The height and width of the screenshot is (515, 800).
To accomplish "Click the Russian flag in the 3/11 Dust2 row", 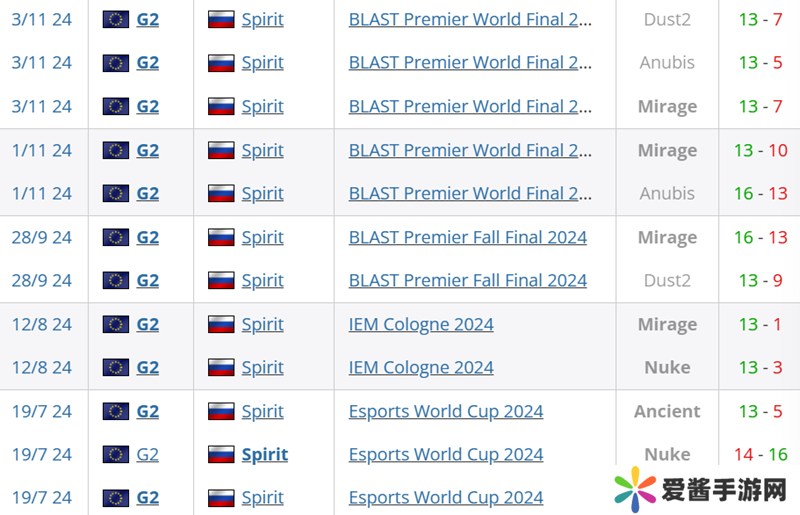I will (221, 19).
